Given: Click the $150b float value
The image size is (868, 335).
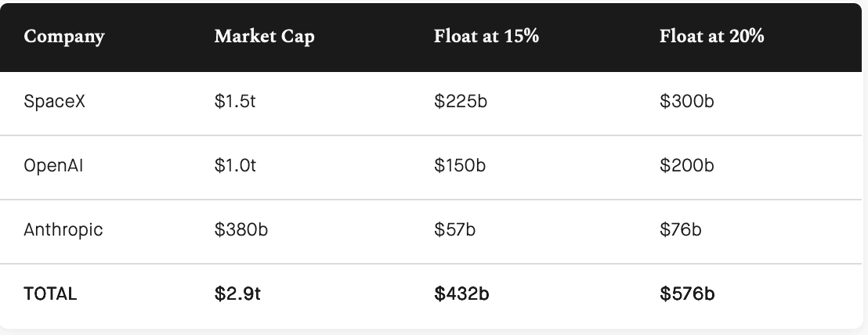Looking at the screenshot, I should 460,166.
